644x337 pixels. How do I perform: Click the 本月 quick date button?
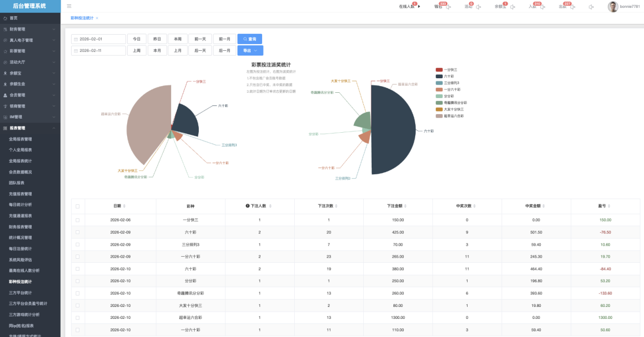(x=157, y=50)
